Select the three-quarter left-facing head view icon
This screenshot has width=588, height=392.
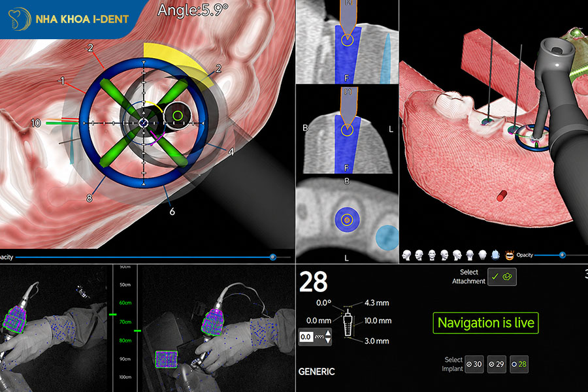click(x=419, y=255)
